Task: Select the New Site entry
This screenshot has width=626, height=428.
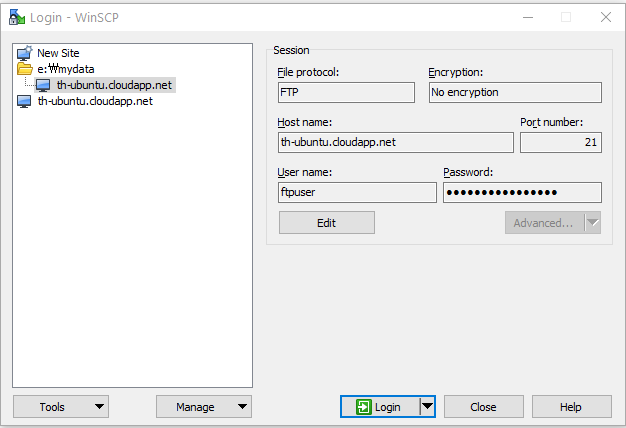Action: pyautogui.click(x=58, y=53)
